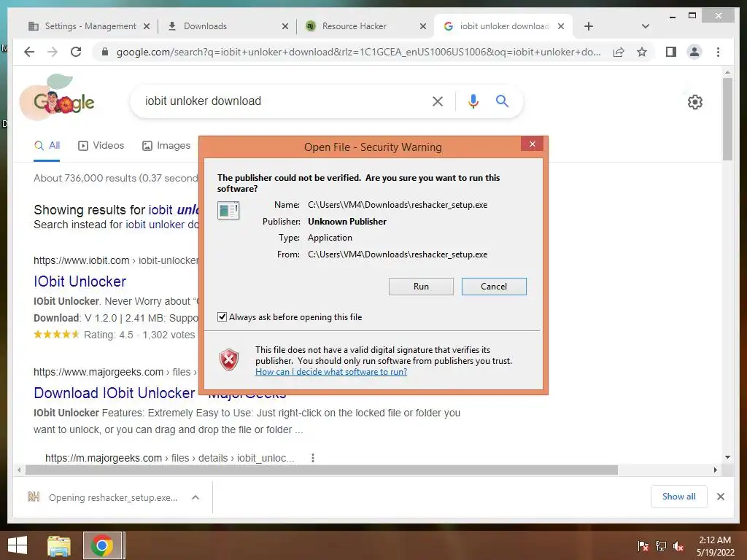Open a new browser tab

(589, 26)
